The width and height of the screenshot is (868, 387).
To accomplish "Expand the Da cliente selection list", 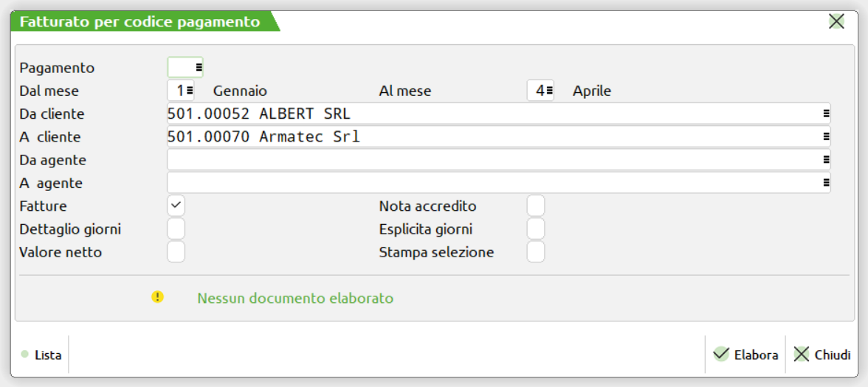I will pyautogui.click(x=826, y=114).
